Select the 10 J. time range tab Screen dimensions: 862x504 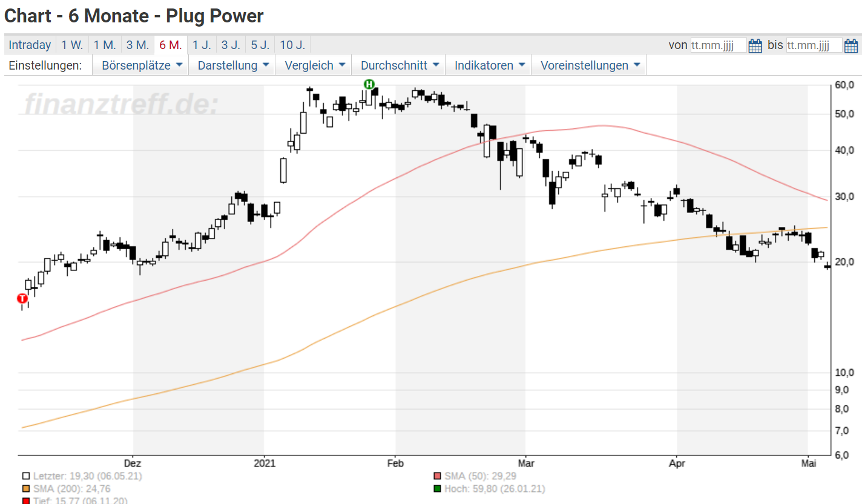click(292, 45)
